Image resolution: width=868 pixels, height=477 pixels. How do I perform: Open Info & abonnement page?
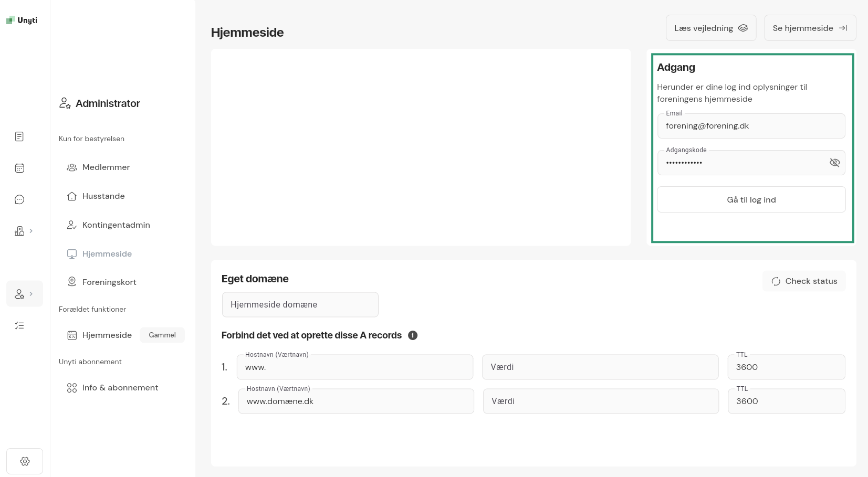120,388
